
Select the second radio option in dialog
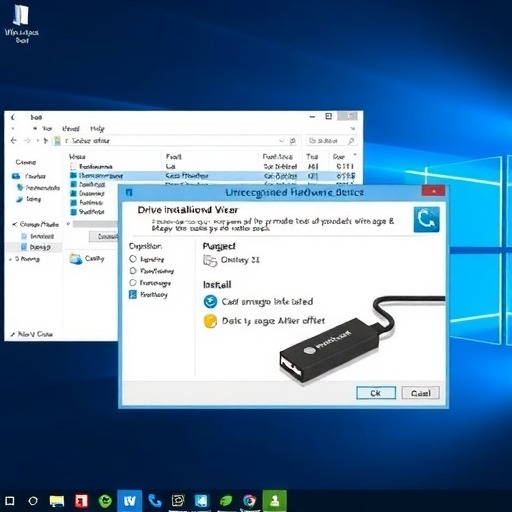pos(133,270)
